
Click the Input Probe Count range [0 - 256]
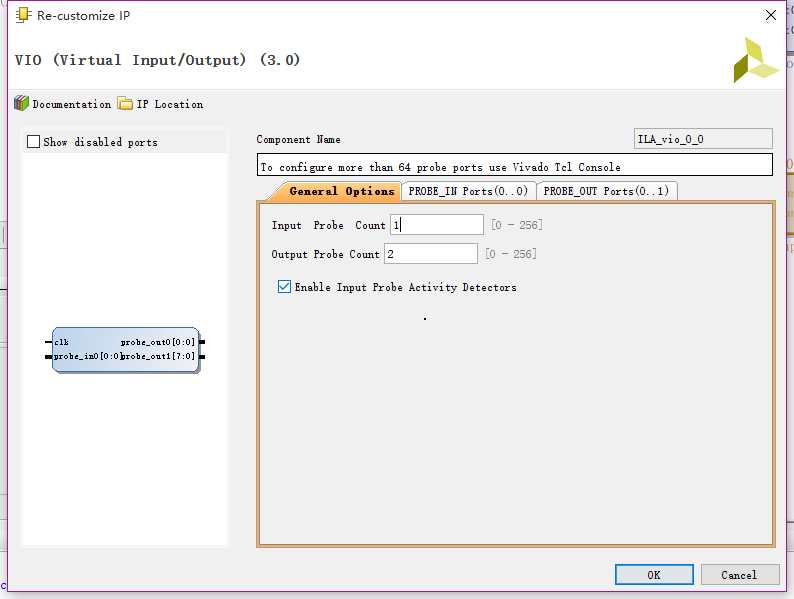coord(517,225)
